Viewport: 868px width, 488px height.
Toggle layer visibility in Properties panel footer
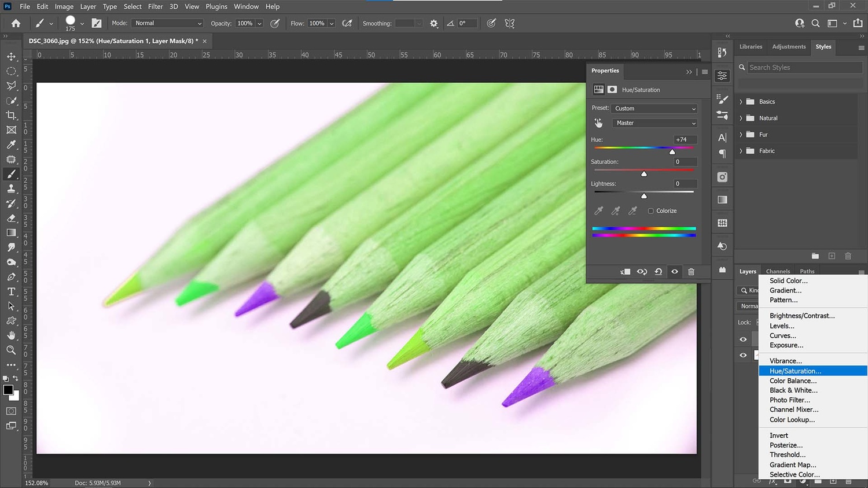click(675, 272)
